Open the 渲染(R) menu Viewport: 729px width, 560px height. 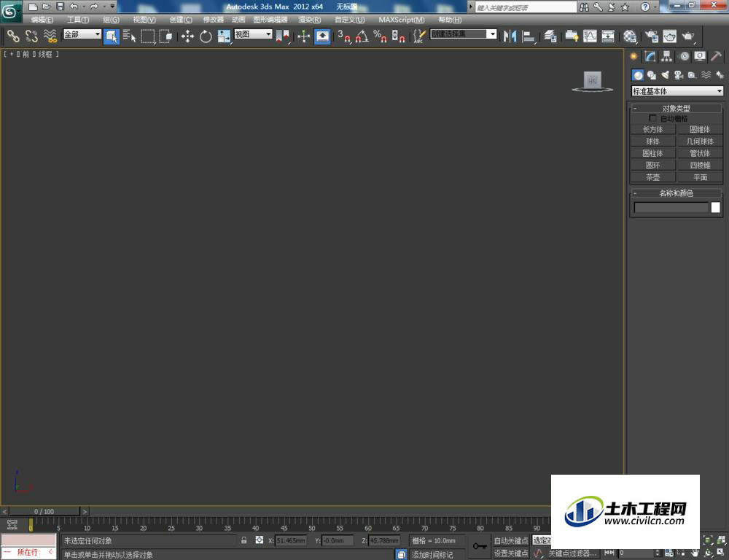pyautogui.click(x=309, y=20)
